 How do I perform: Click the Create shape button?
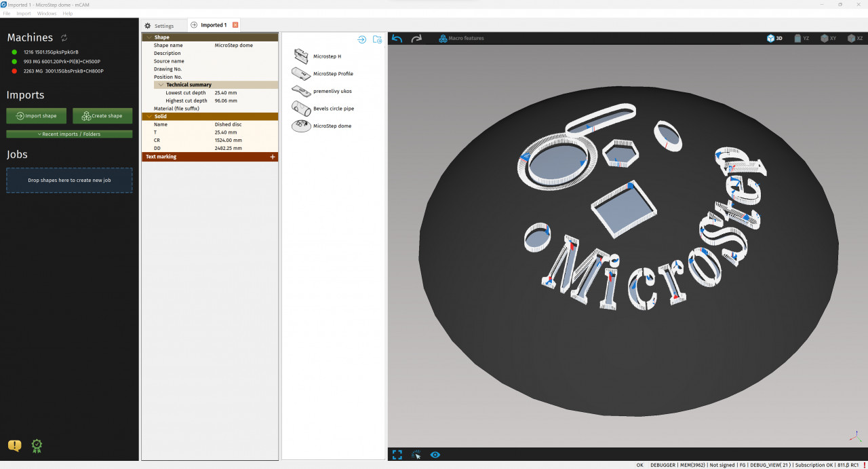(102, 115)
